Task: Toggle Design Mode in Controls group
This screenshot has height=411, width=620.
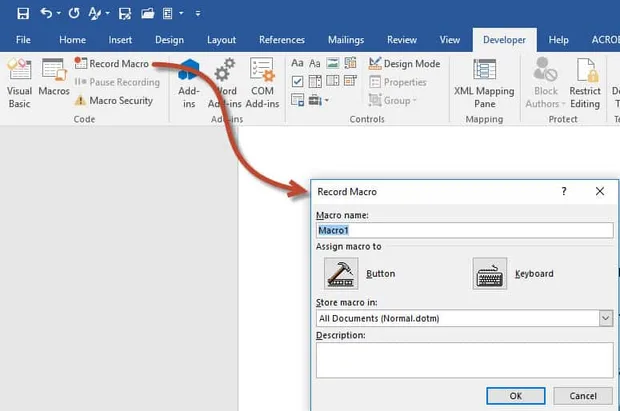Action: click(x=404, y=63)
